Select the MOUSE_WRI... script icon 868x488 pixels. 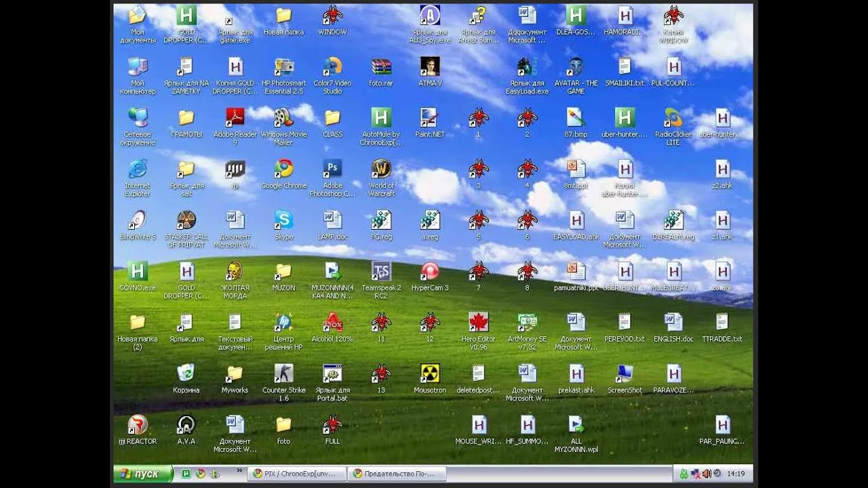[479, 430]
